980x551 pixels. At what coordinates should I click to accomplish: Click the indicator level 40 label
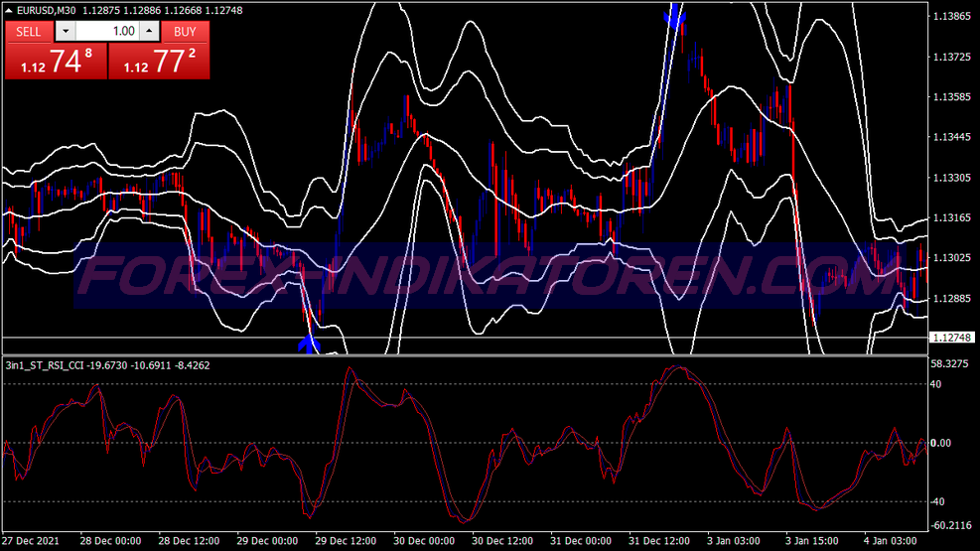(x=935, y=384)
